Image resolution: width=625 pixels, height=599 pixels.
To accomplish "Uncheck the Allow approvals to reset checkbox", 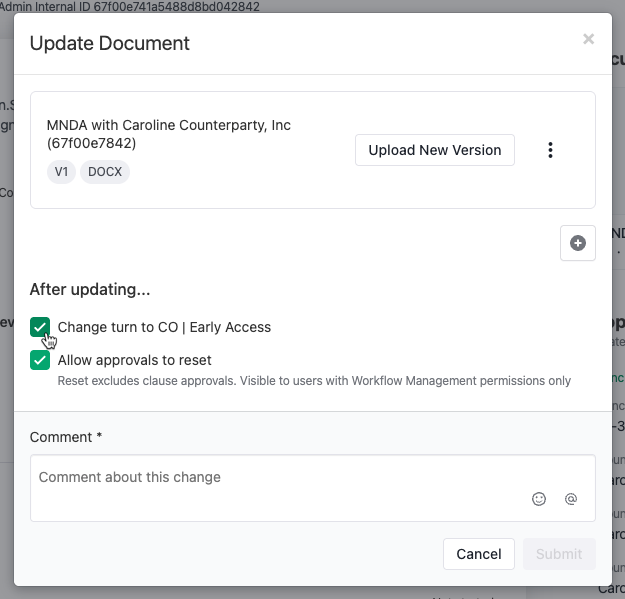I will [40, 360].
